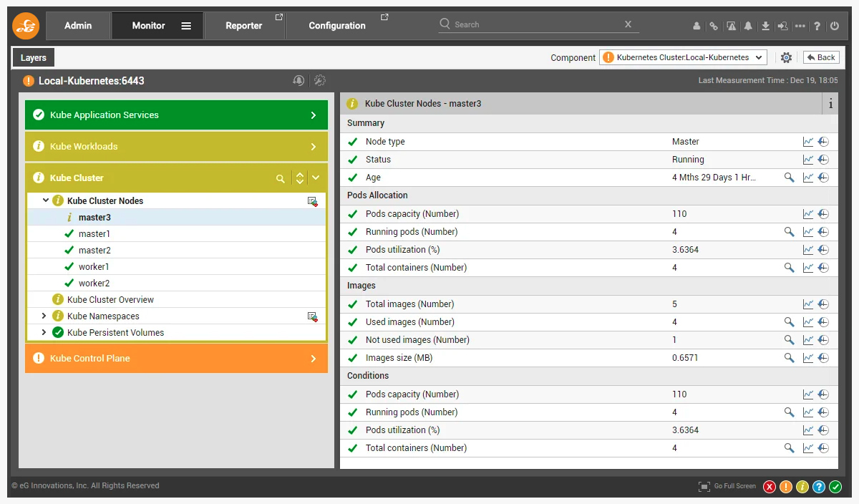Open graph icon for Node type row
The image size is (859, 504).
pyautogui.click(x=808, y=142)
